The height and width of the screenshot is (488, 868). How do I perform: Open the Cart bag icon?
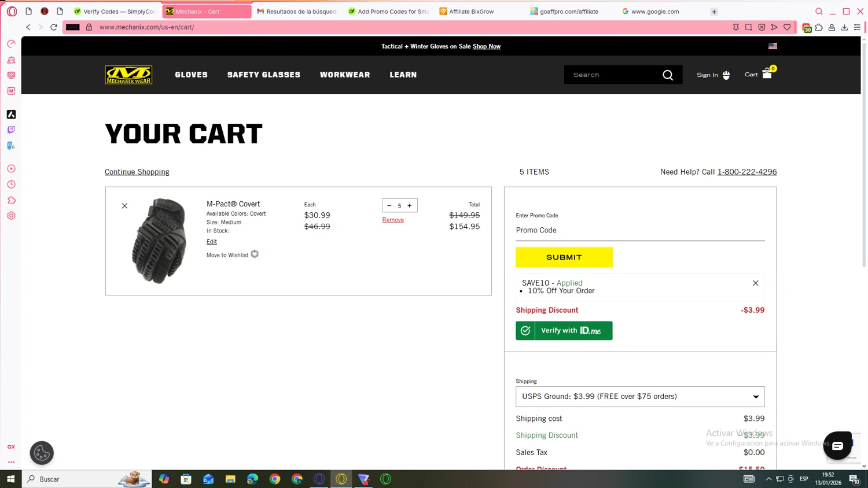pos(767,74)
